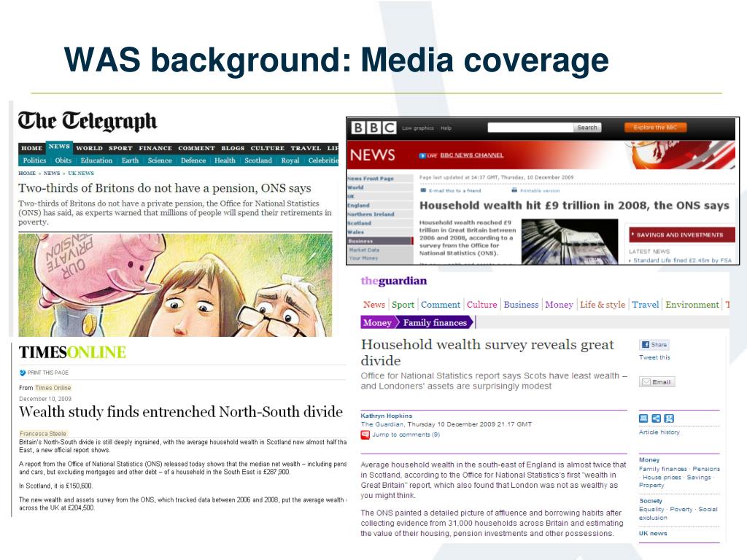The image size is (747, 560).
Task: Select Business in BBC sidebar
Action: [379, 241]
